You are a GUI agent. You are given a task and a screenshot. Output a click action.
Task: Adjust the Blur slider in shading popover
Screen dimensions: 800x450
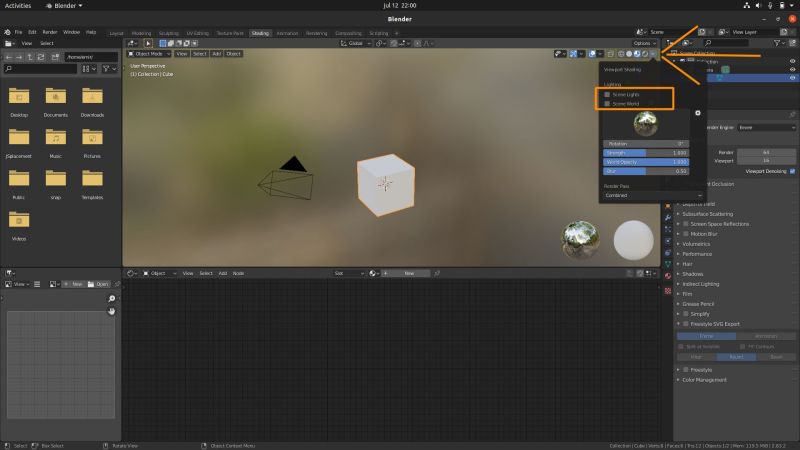[x=646, y=171]
